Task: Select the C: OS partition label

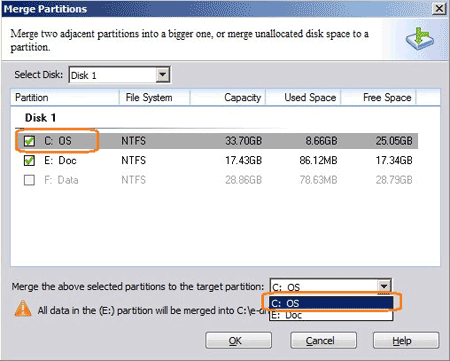Action: pos(58,141)
